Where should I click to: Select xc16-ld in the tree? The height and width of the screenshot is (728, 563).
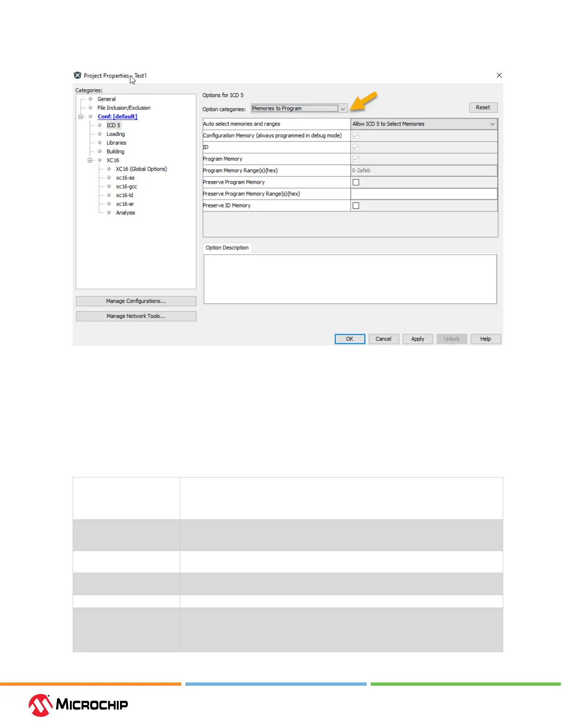124,195
